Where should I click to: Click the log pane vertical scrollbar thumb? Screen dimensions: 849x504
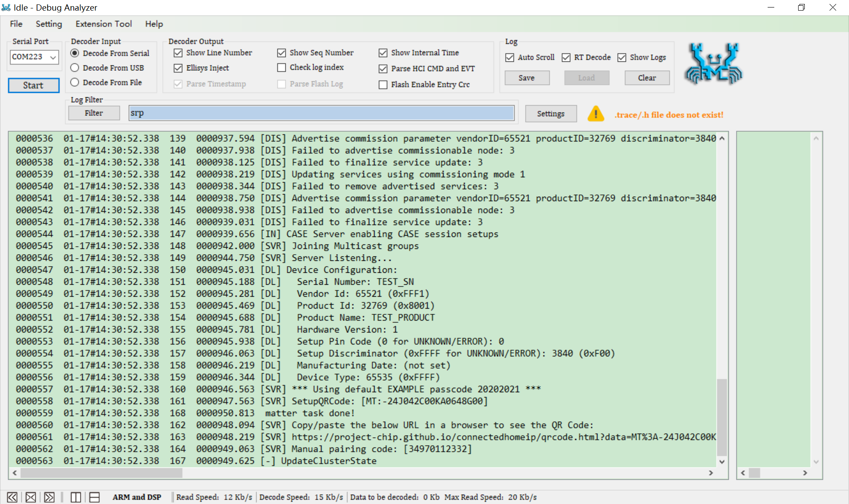click(722, 417)
